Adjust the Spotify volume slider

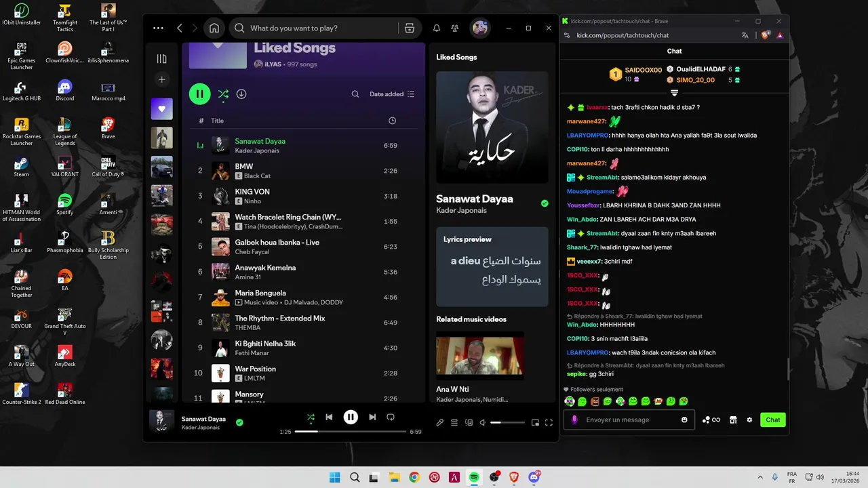tap(508, 422)
